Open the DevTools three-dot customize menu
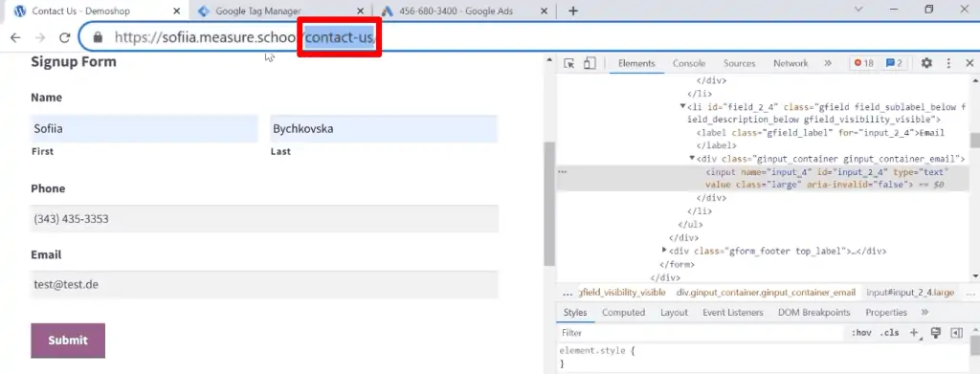Screen dimensions: 980x374 [x=948, y=63]
